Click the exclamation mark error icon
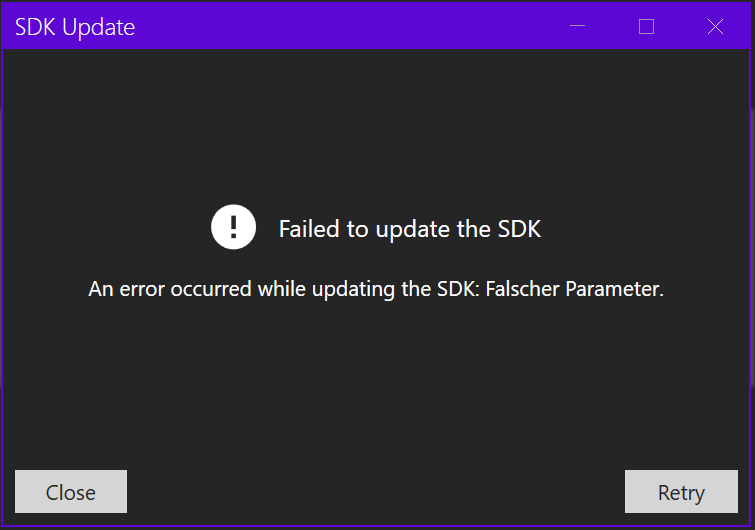Viewport: 755px width, 530px height. point(234,227)
